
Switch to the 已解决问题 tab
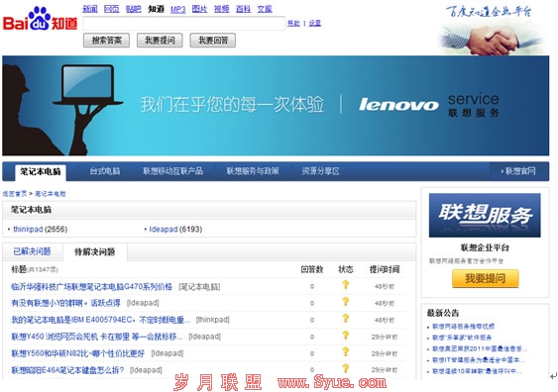pos(32,251)
